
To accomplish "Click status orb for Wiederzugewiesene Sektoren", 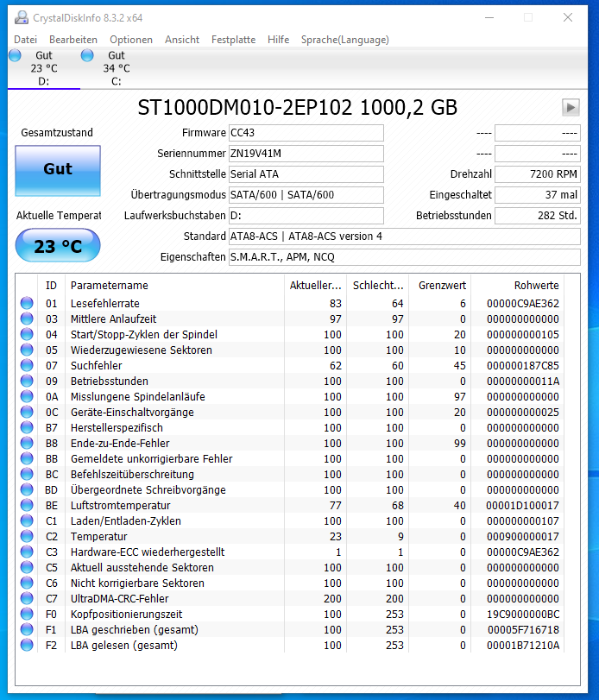I will pyautogui.click(x=27, y=350).
